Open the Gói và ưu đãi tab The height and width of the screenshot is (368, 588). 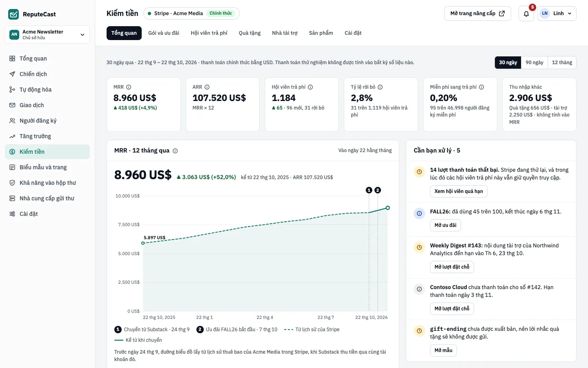(164, 33)
